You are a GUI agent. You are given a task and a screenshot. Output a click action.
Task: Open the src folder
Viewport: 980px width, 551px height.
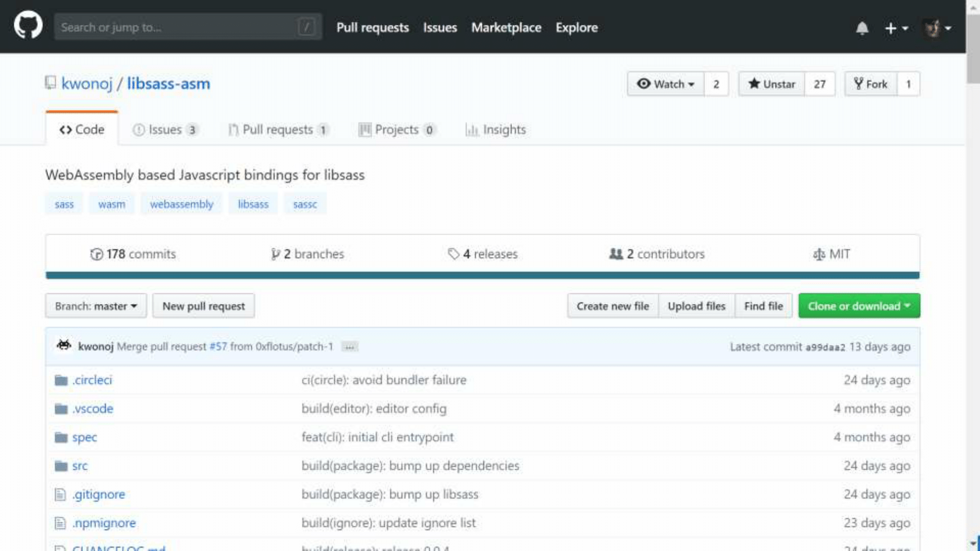[x=80, y=465]
